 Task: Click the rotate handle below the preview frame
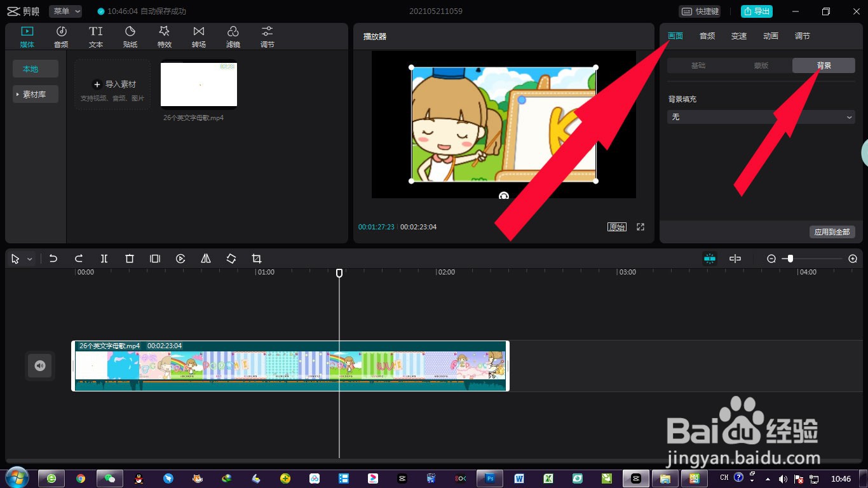click(x=504, y=196)
